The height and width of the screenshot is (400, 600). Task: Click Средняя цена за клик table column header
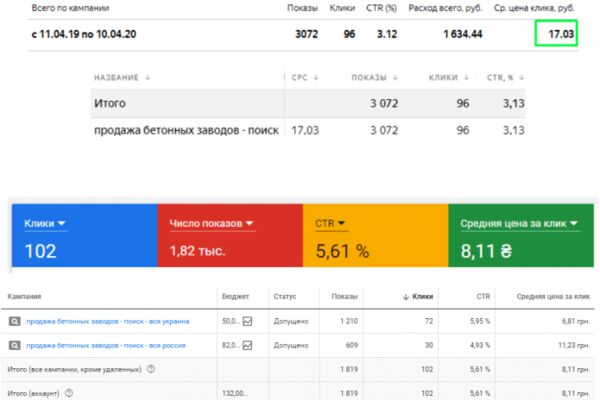click(553, 296)
